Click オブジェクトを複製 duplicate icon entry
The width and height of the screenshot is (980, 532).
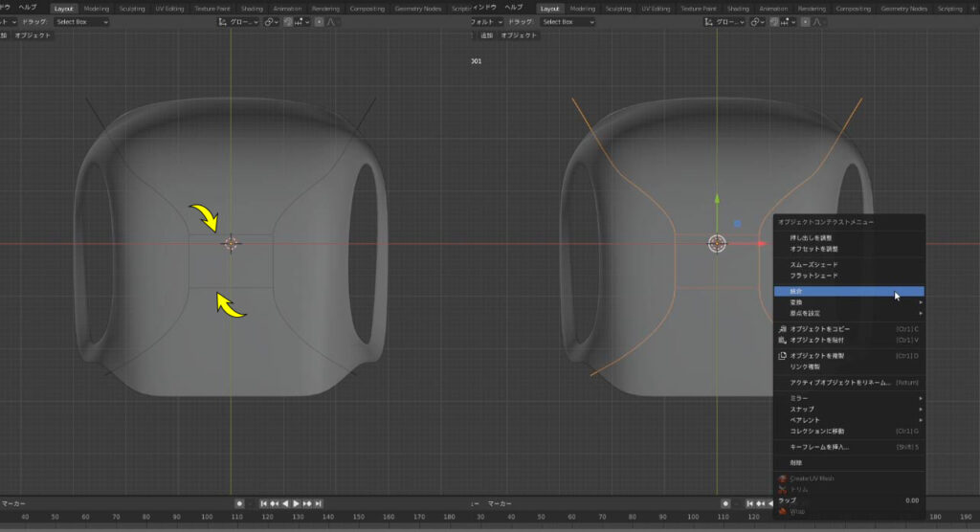point(849,356)
